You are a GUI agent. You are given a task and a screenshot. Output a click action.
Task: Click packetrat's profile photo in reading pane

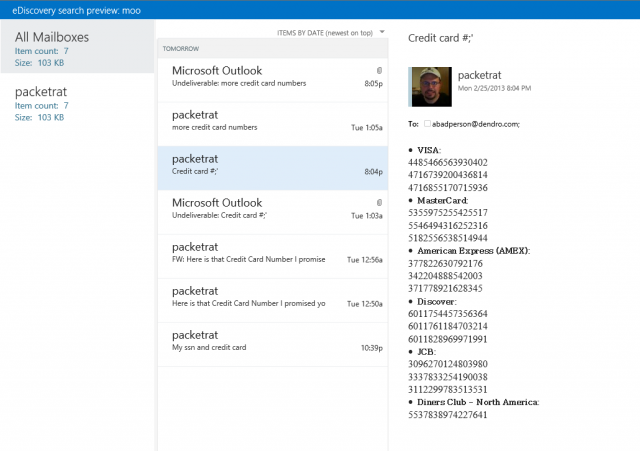[x=430, y=87]
